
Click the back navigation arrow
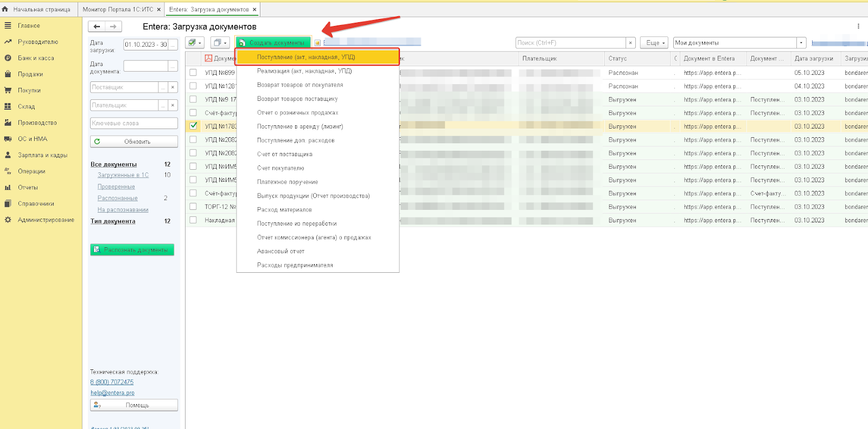pyautogui.click(x=97, y=27)
